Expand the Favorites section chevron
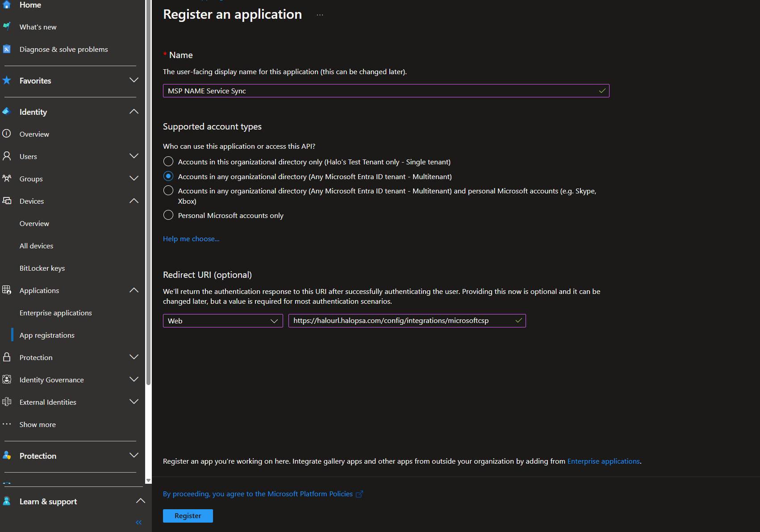 click(x=134, y=80)
